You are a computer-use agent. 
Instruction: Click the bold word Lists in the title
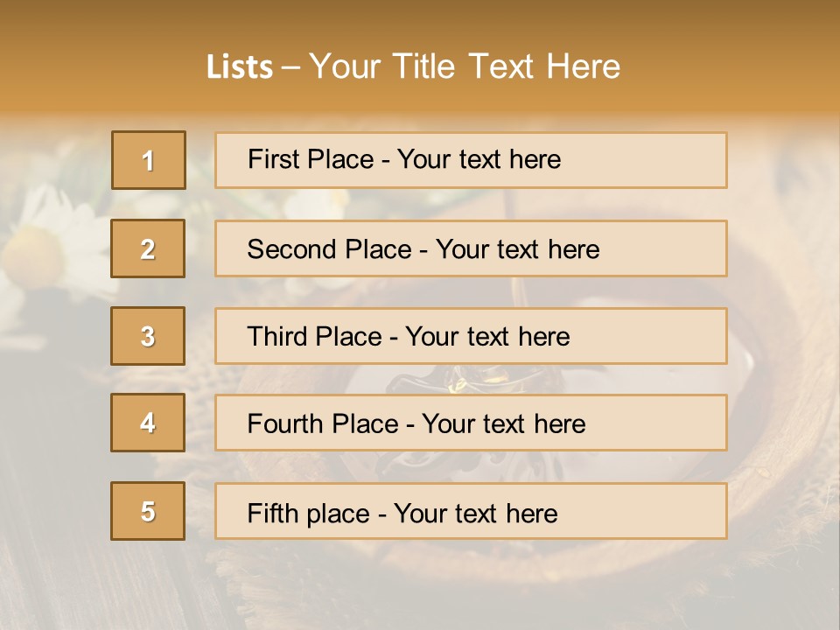click(x=240, y=67)
